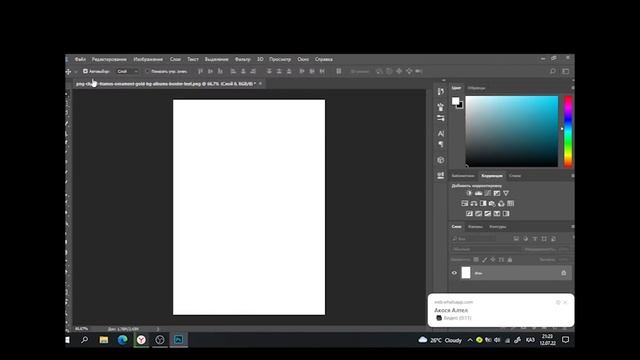Add a Threshold adjustment layer
Image resolution: width=640 pixels, height=360 pixels.
tap(488, 213)
